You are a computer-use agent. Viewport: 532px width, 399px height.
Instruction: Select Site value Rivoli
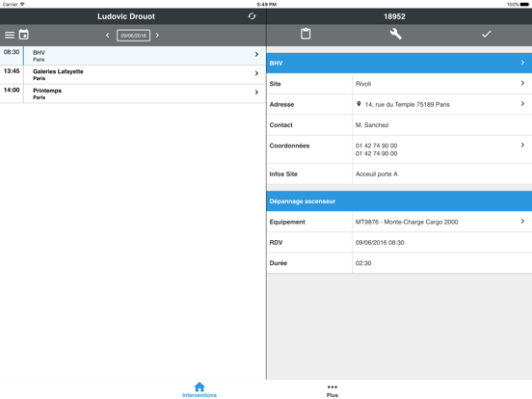click(363, 84)
